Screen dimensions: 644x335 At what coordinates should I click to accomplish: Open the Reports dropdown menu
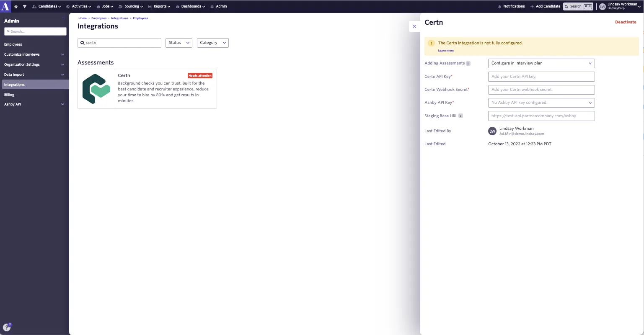159,7
